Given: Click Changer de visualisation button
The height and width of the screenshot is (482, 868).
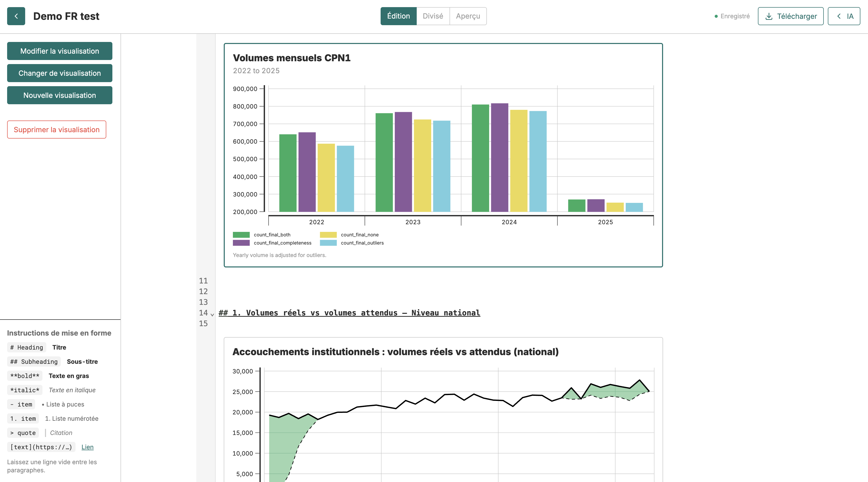Looking at the screenshot, I should point(60,73).
